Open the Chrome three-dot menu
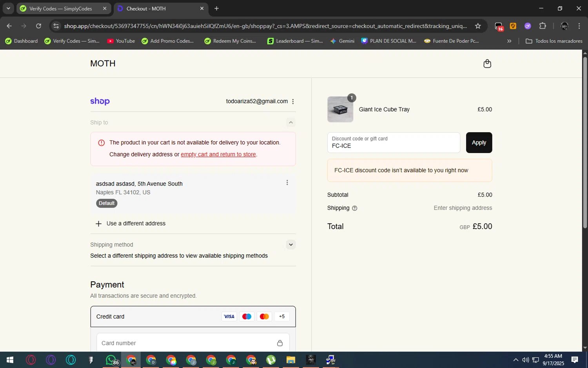The image size is (588, 368). [x=579, y=26]
